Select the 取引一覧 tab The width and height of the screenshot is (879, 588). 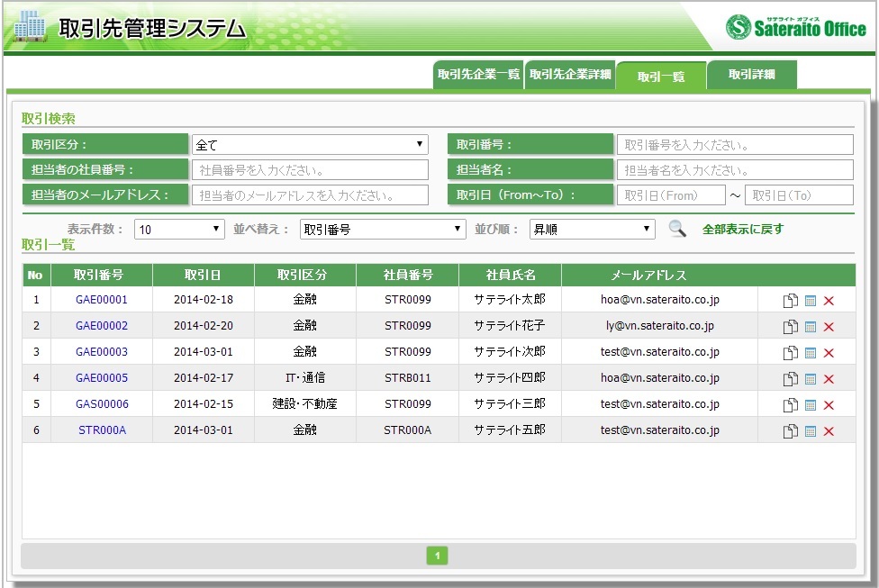[x=661, y=77]
